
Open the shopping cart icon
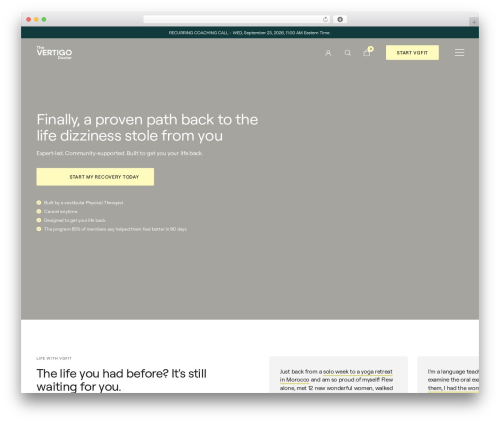click(367, 52)
